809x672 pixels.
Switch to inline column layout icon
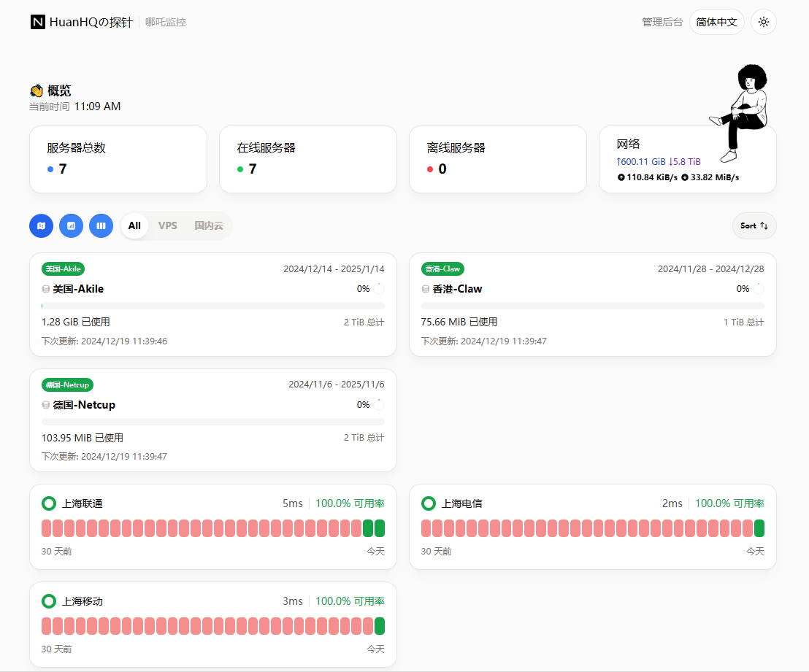pyautogui.click(x=101, y=225)
